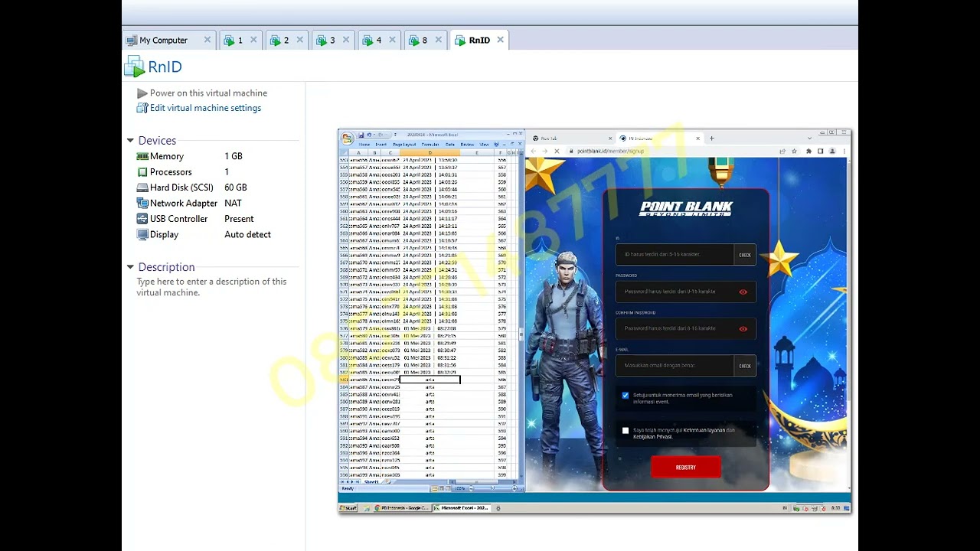Toggle visibility eye in Password field

click(x=743, y=292)
